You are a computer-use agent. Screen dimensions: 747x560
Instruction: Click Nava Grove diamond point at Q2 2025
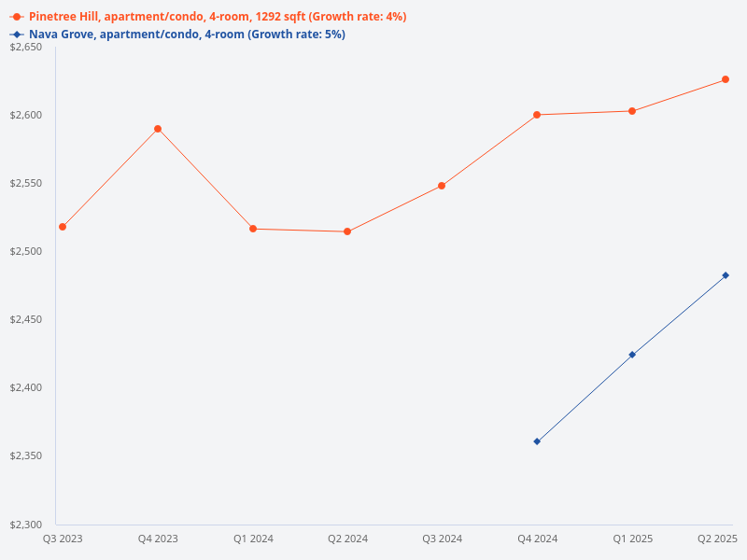tap(726, 275)
